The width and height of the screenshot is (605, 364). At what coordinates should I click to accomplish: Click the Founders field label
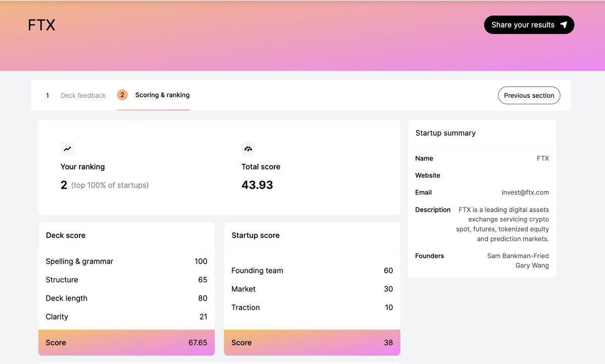click(430, 256)
